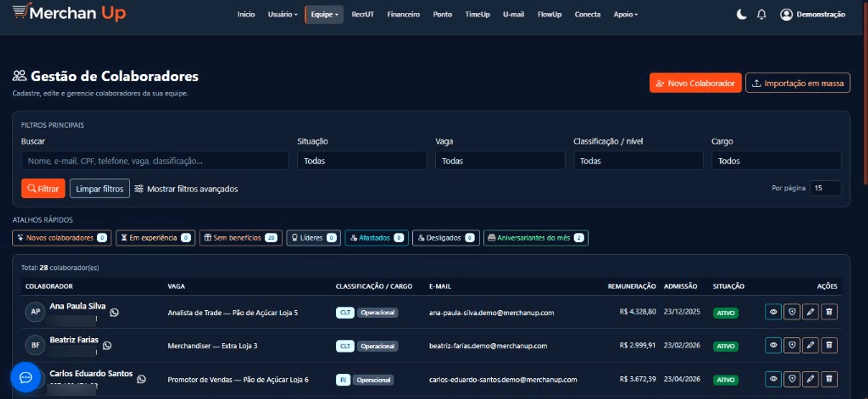Toggle Aniversariantes do mês shortcut
Viewport: 868px width, 399px height.
(x=536, y=238)
